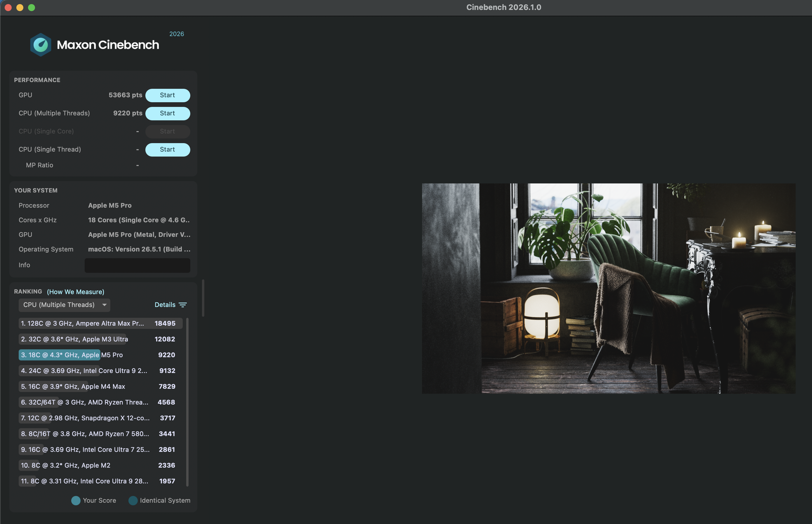
Task: Start the CPU (Multiple Threads) benchmark
Action: (168, 113)
